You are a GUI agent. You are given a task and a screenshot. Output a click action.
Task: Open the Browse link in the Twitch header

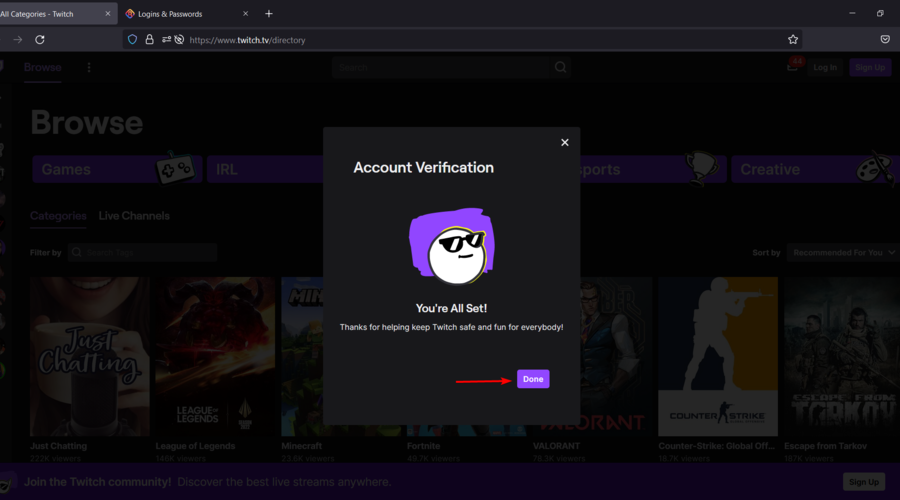[x=42, y=67]
